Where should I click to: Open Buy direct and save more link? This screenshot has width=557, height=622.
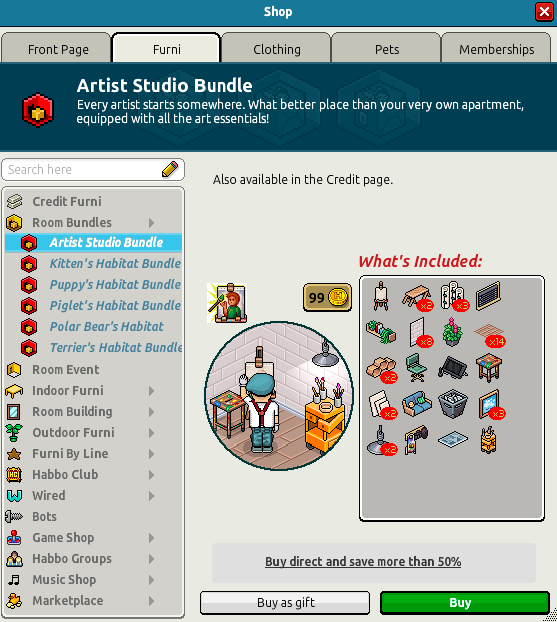point(363,562)
